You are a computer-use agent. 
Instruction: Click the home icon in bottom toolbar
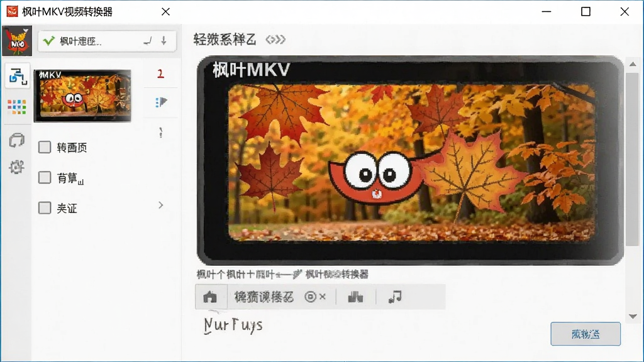click(x=210, y=297)
